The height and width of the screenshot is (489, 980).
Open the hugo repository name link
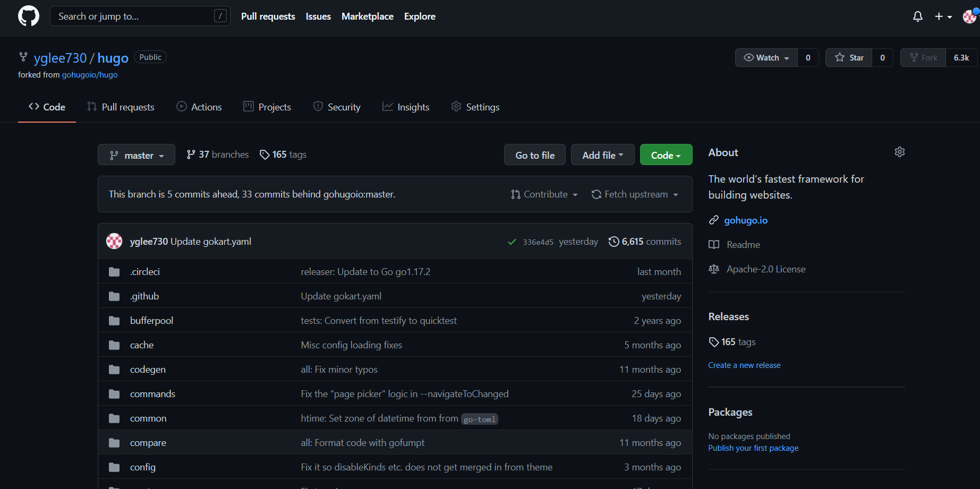click(x=113, y=58)
